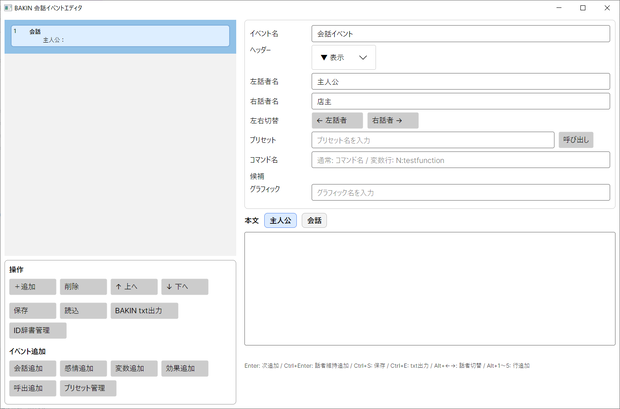Switch to left speaker with ← 左話者
Image resolution: width=620 pixels, height=409 pixels.
[337, 120]
